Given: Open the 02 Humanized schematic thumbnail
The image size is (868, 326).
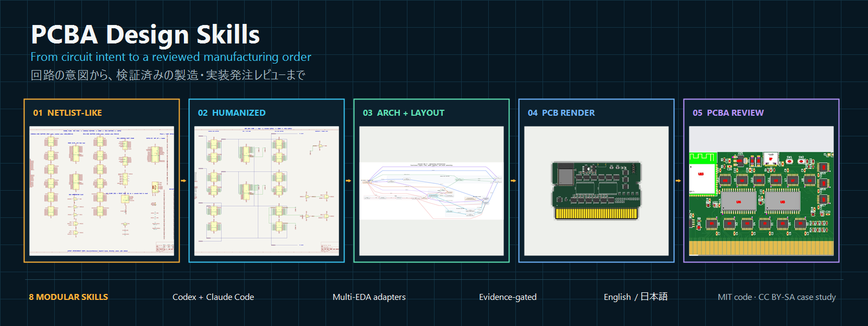Looking at the screenshot, I should (x=266, y=191).
